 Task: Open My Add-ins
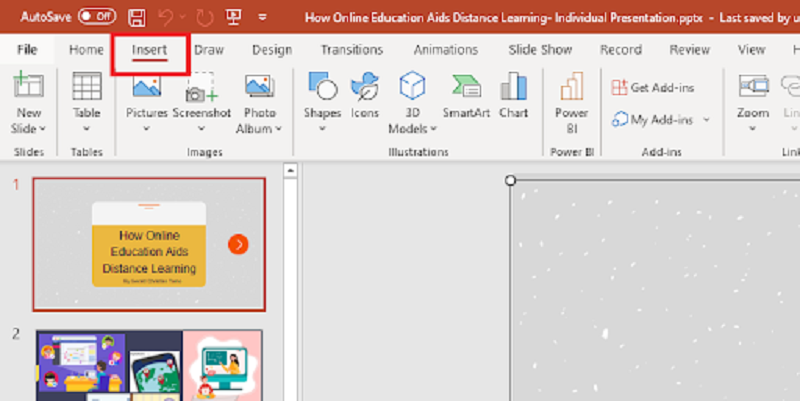tap(653, 120)
